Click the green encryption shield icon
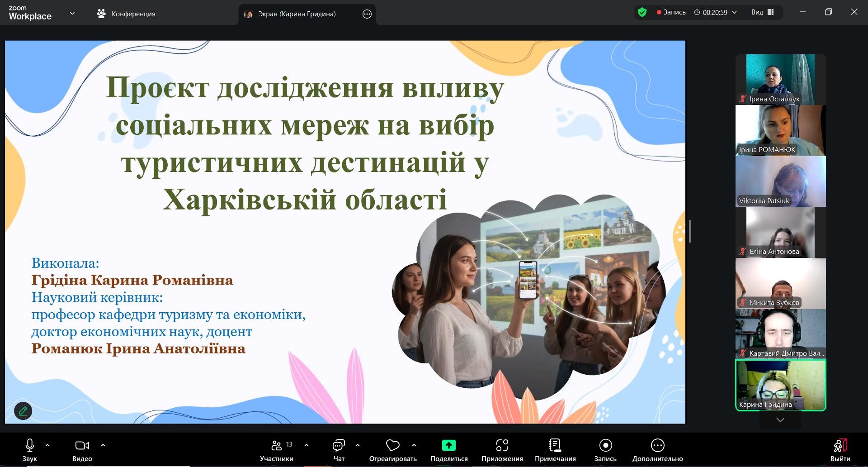868x467 pixels. [642, 12]
